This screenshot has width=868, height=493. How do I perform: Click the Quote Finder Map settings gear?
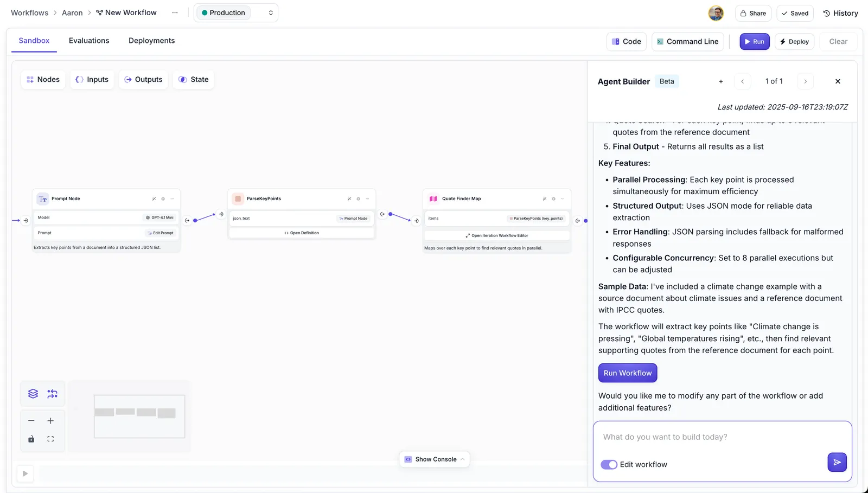[x=554, y=199]
